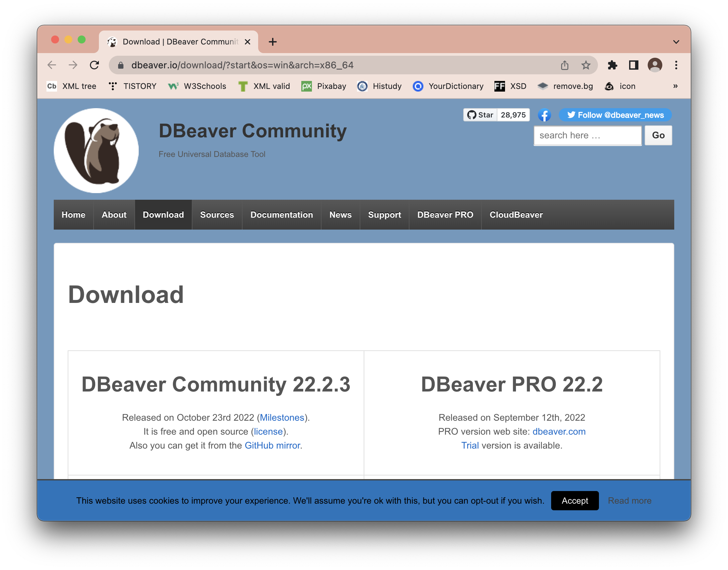728x570 pixels.
Task: Open the Pixabay bookmark
Action: tap(324, 86)
